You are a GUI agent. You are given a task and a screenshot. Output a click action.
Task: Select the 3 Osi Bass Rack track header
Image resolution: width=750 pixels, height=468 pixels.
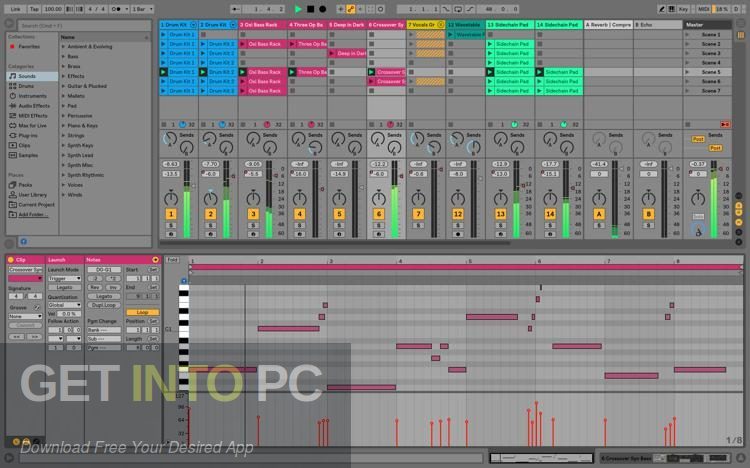point(263,24)
